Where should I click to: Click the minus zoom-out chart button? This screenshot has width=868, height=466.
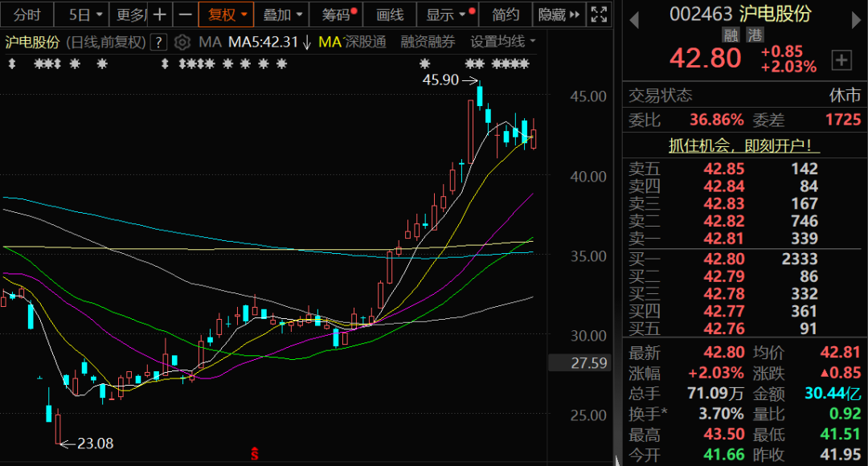click(x=185, y=14)
